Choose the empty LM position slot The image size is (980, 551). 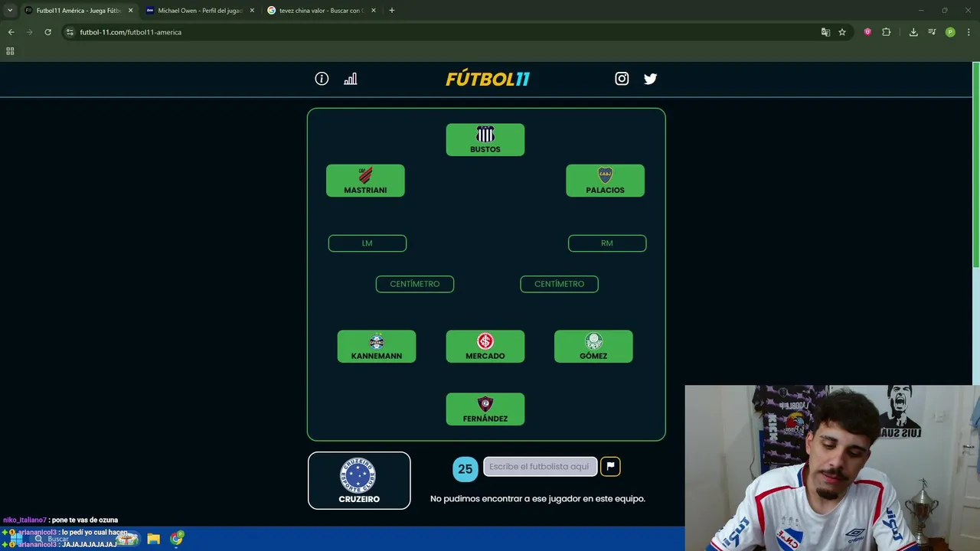367,243
